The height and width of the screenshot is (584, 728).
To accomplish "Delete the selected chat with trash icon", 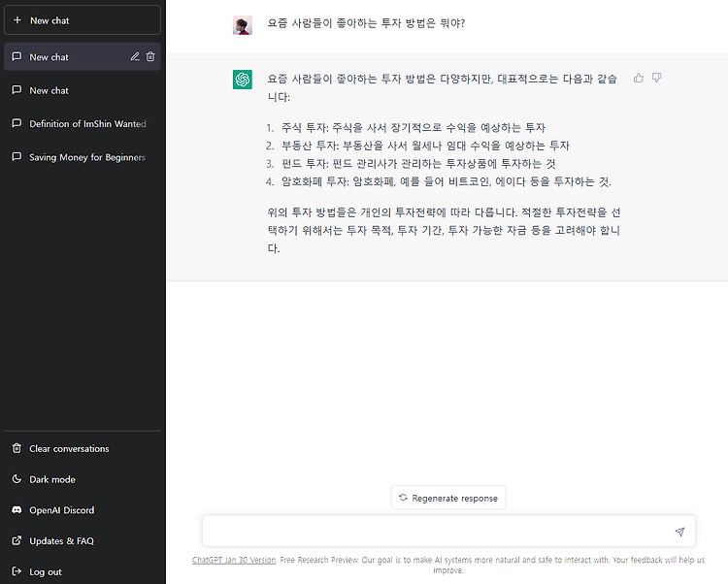I will coord(150,56).
